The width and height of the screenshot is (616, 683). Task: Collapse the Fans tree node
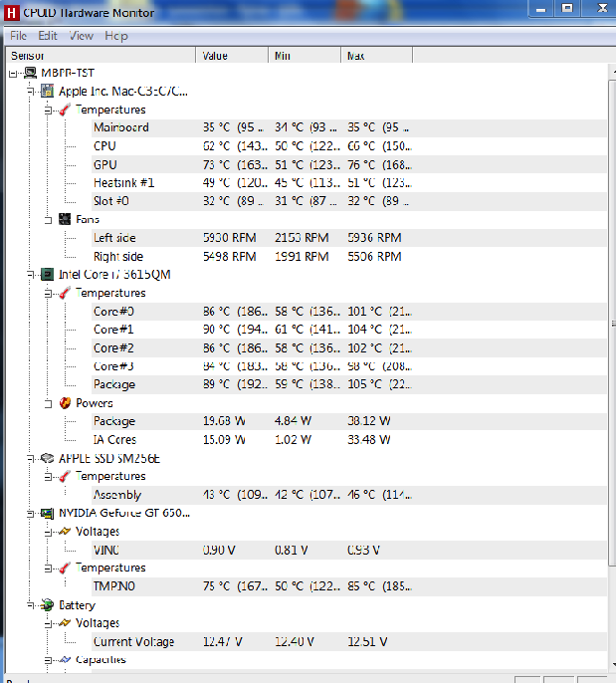point(49,219)
